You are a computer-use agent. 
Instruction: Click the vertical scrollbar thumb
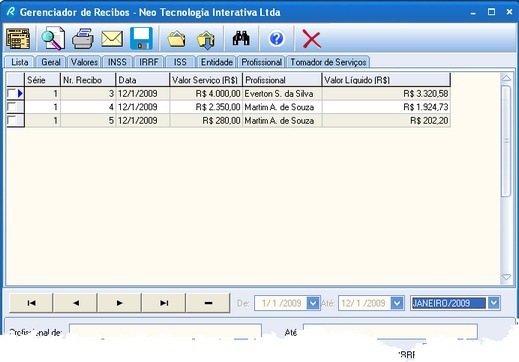click(506, 141)
